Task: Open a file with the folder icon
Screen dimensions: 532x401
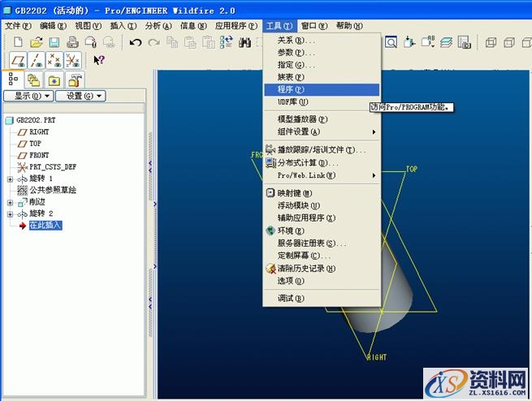Action: [36, 42]
